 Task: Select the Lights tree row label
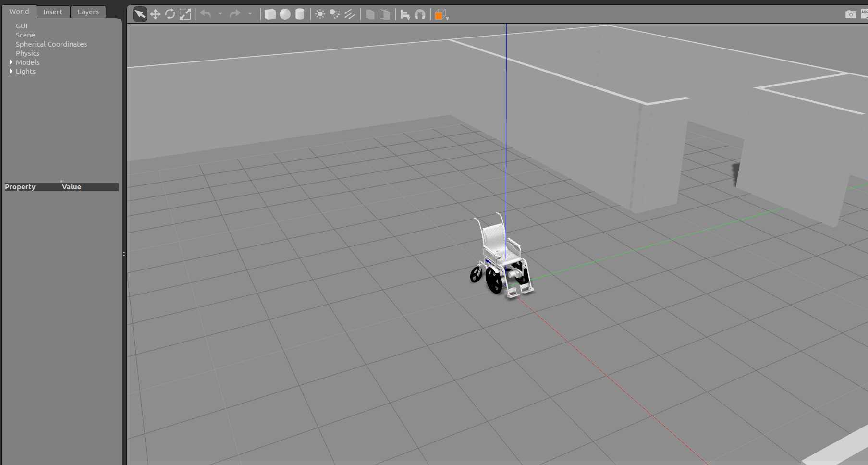click(26, 72)
